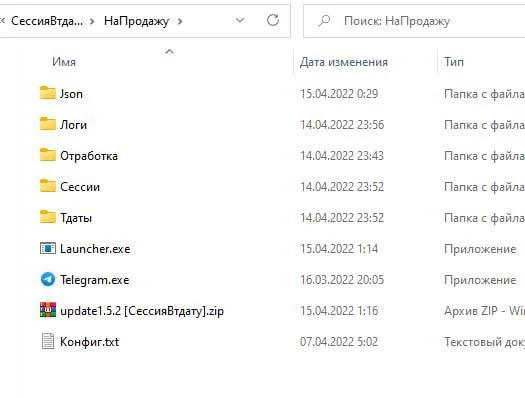The image size is (525, 398).
Task: Go to the СессияВтда... breadcrumb folder
Action: coord(47,21)
